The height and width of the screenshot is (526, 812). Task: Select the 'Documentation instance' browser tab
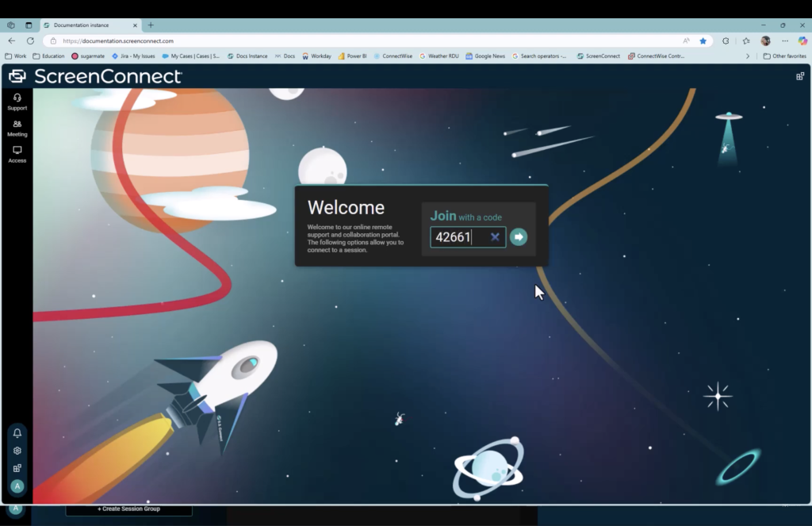pyautogui.click(x=87, y=25)
